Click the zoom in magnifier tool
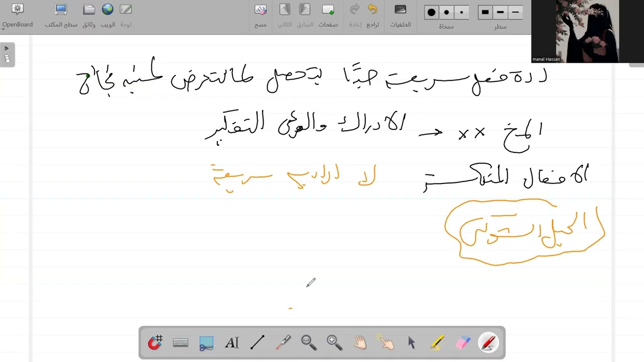The width and height of the screenshot is (644, 362). [334, 343]
